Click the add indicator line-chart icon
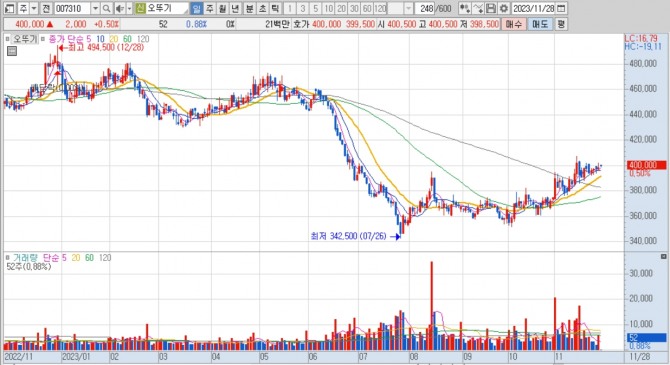The image size is (670, 365). (x=478, y=8)
